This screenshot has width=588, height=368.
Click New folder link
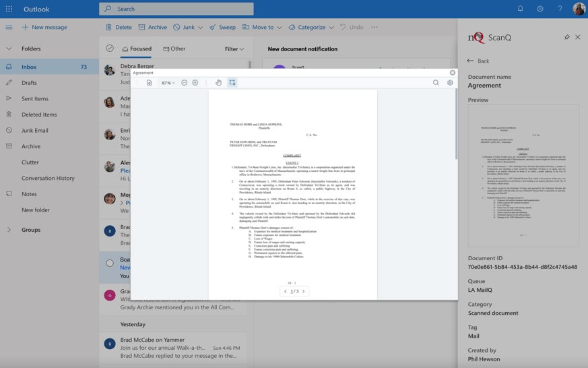click(x=36, y=210)
